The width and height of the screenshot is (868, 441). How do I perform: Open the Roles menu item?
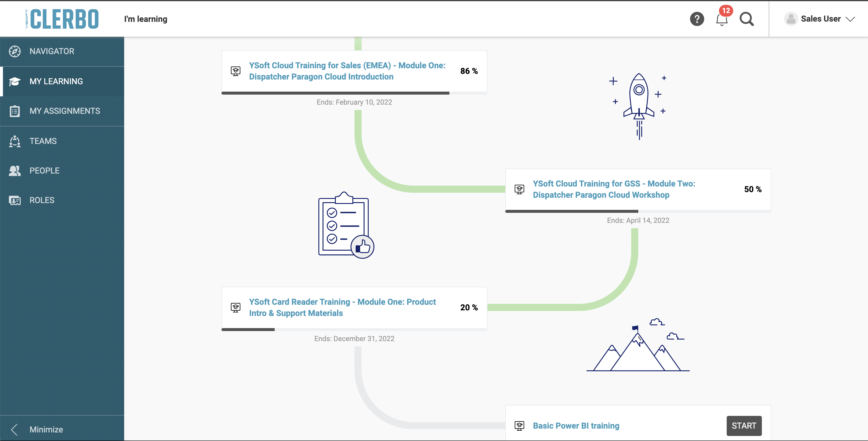pos(62,200)
